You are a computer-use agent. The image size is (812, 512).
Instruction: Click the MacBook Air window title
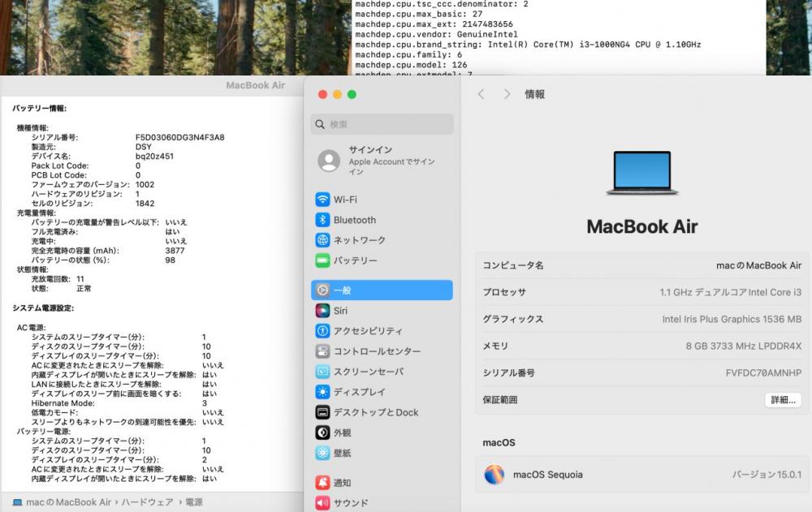pyautogui.click(x=255, y=85)
